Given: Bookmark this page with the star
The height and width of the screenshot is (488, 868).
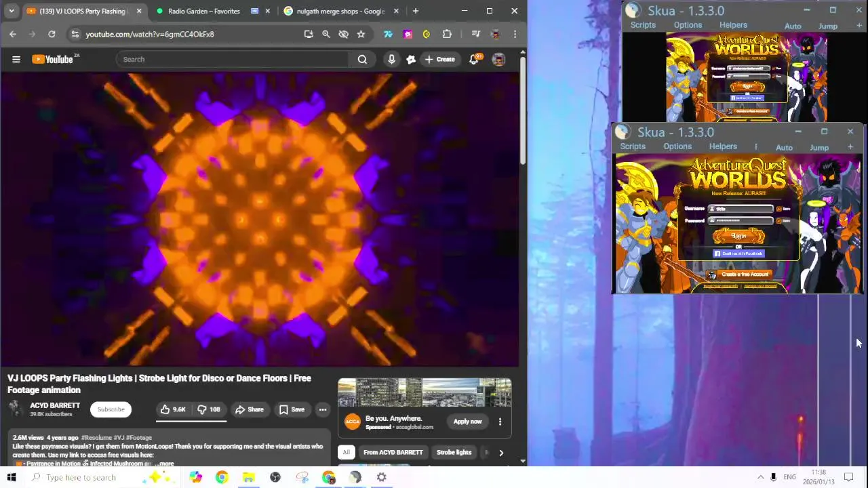Looking at the screenshot, I should coord(361,34).
